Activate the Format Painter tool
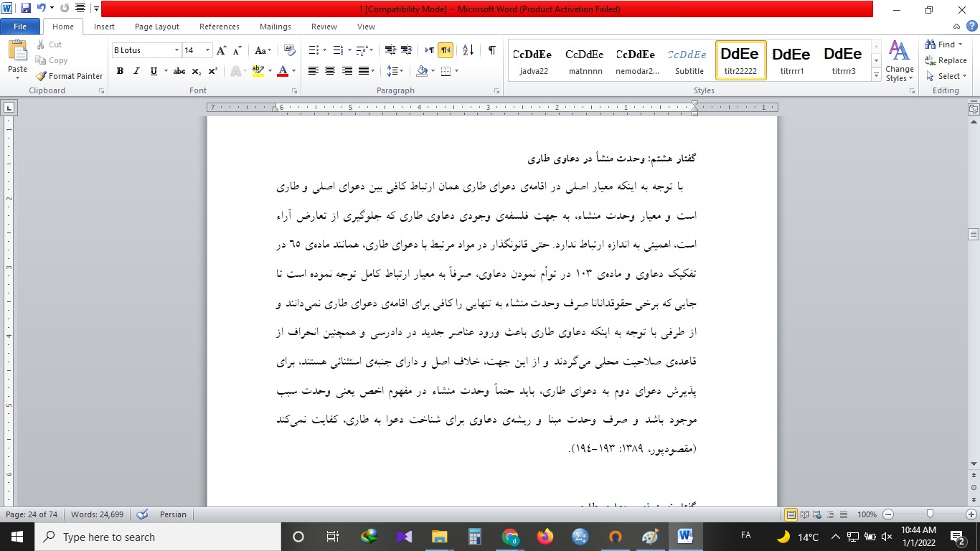 click(69, 76)
